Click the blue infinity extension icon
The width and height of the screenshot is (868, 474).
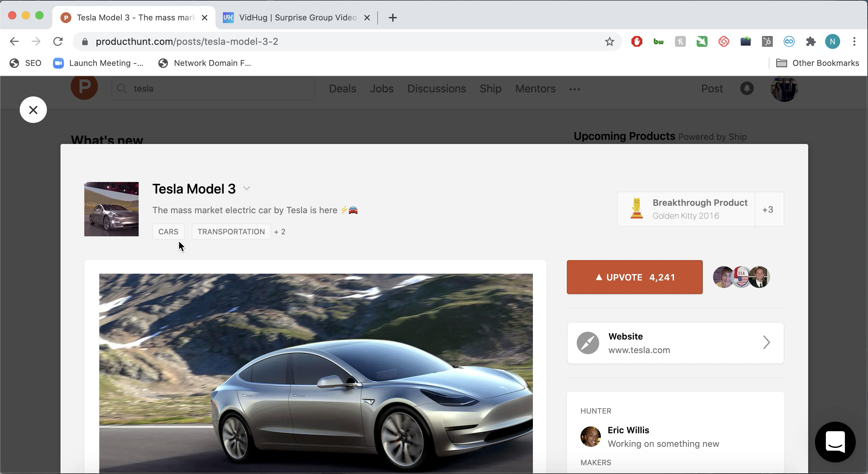point(789,41)
